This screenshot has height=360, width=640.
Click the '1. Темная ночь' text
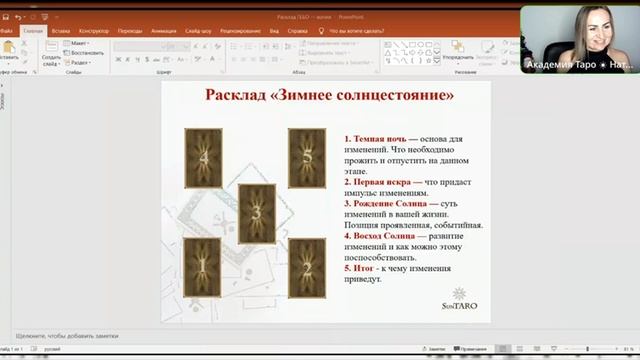(375, 139)
